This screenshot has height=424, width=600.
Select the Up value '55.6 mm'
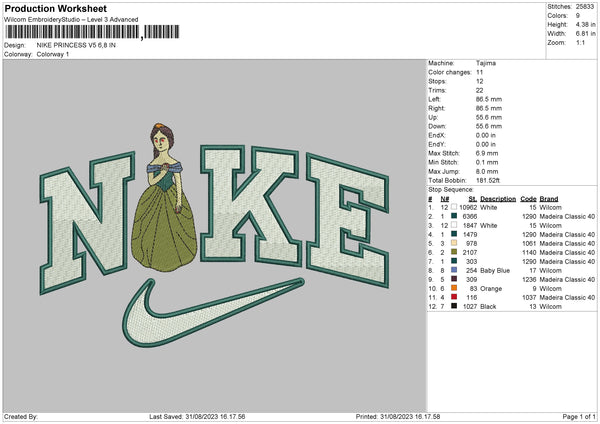pos(489,117)
